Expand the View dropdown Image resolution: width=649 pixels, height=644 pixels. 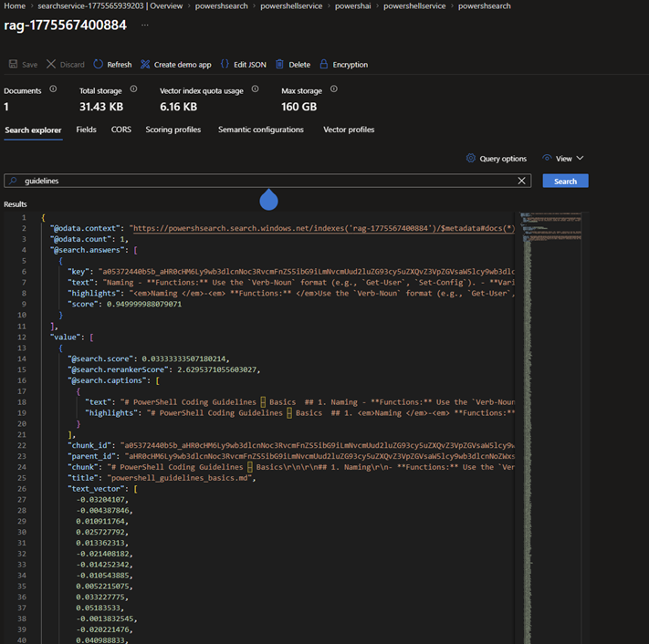pyautogui.click(x=563, y=158)
